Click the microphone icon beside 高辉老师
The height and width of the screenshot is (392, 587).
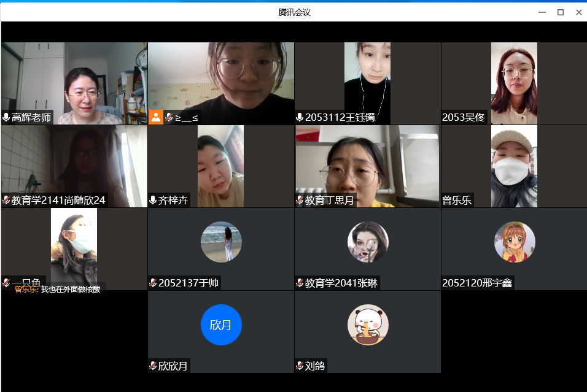point(7,117)
